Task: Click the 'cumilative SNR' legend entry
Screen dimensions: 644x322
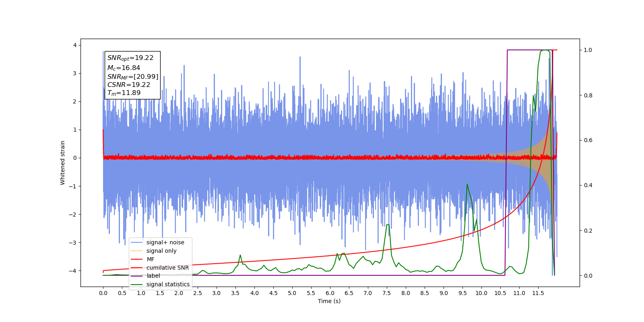Action: [160, 268]
